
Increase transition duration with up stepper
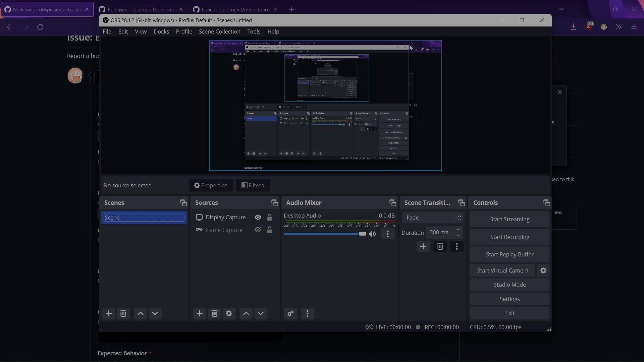point(459,230)
